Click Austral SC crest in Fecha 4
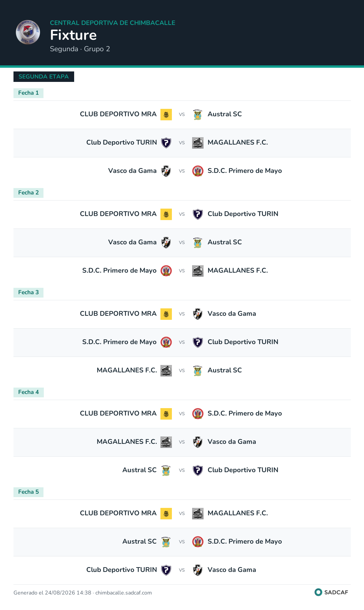Image resolution: width=364 pixels, height=610 pixels. tap(166, 470)
